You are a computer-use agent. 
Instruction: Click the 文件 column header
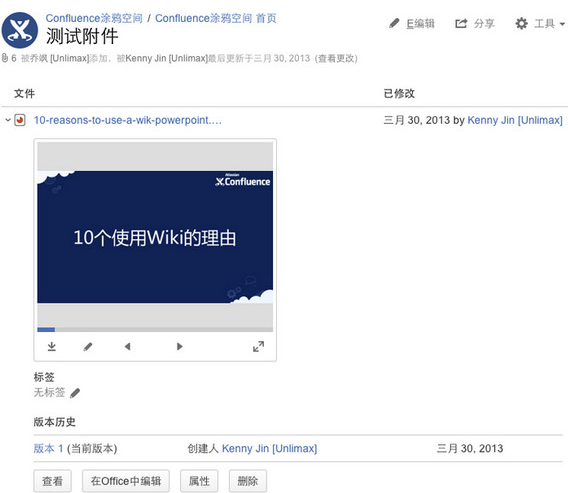[x=24, y=93]
